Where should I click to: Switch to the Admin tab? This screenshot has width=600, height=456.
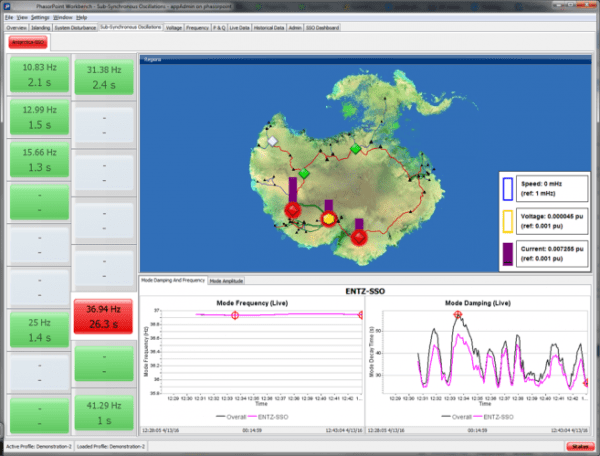pos(295,28)
